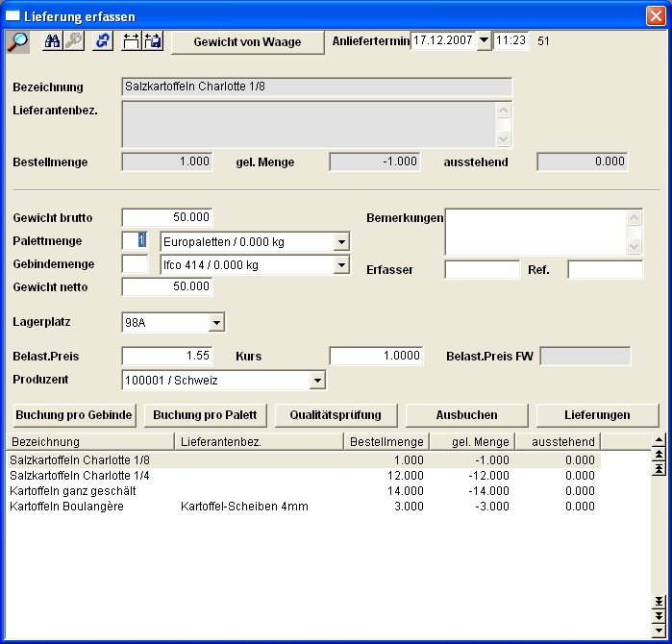Click up arrow in Lieferantenbez. text area
The height and width of the screenshot is (644, 672).
click(503, 111)
